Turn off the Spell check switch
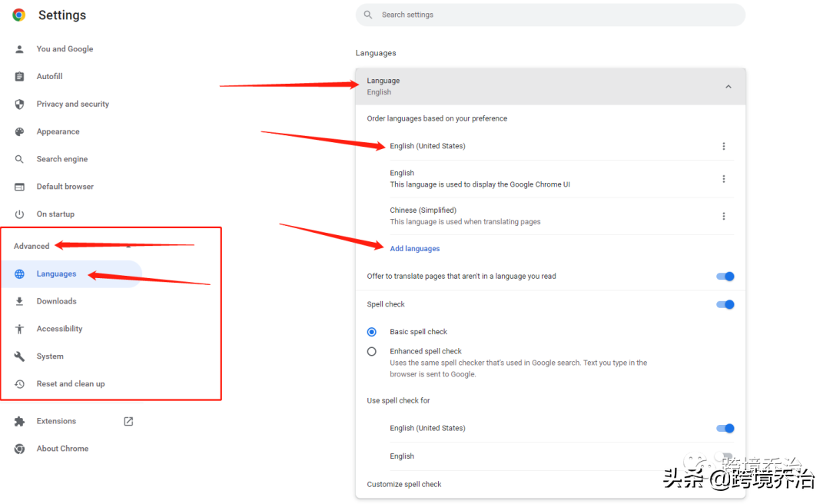830x504 pixels. coord(725,304)
